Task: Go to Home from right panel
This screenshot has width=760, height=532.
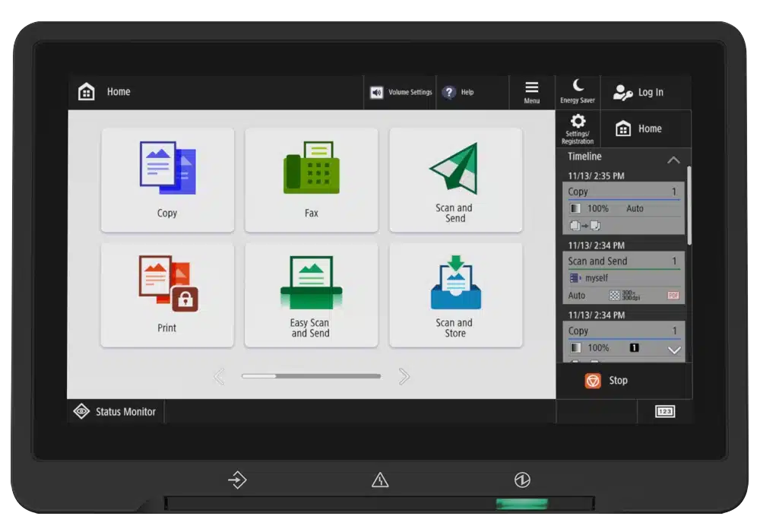Action: pyautogui.click(x=645, y=129)
